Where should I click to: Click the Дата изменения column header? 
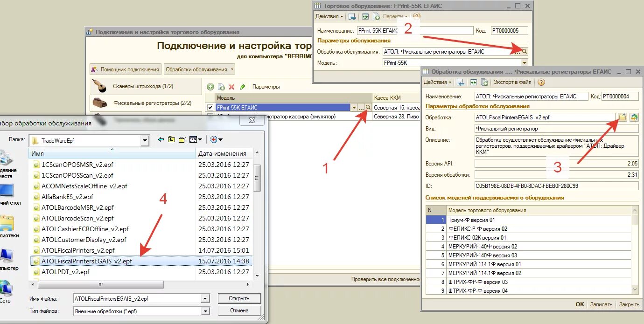pos(224,153)
